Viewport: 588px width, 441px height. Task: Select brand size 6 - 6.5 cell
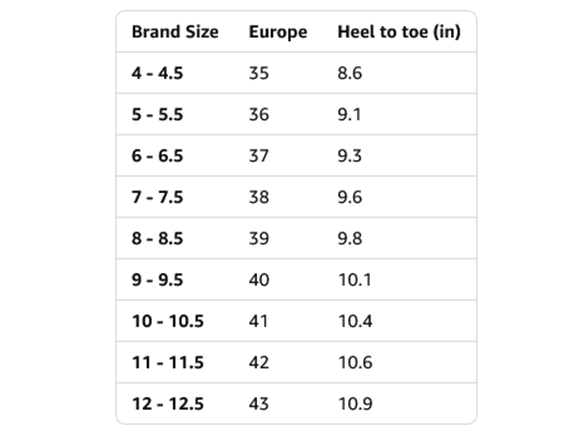point(157,156)
